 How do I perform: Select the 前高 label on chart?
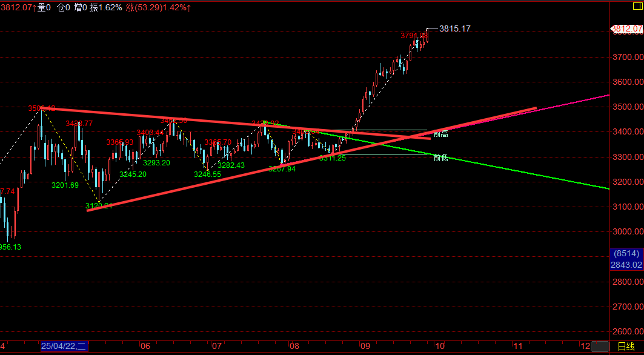[441, 133]
